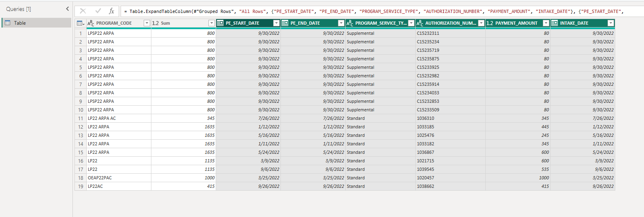644x217 pixels.
Task: Select row number 19
Action: point(81,186)
